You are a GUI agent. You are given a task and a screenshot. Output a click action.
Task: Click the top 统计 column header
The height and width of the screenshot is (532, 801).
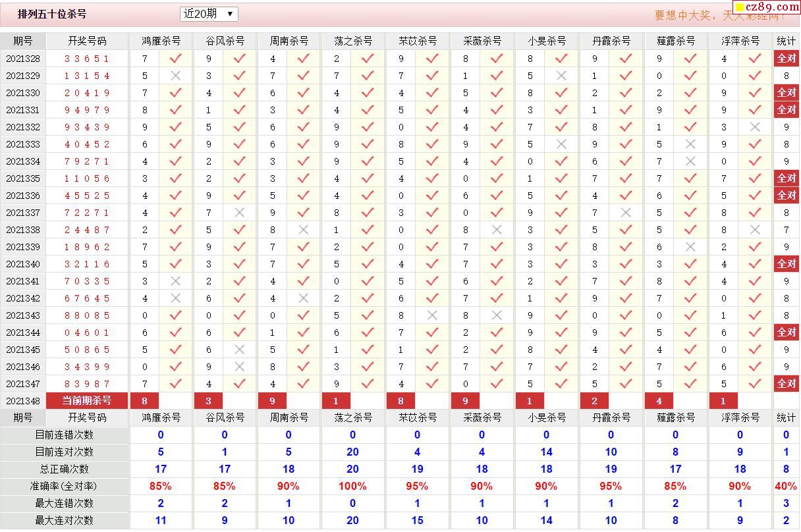point(787,41)
